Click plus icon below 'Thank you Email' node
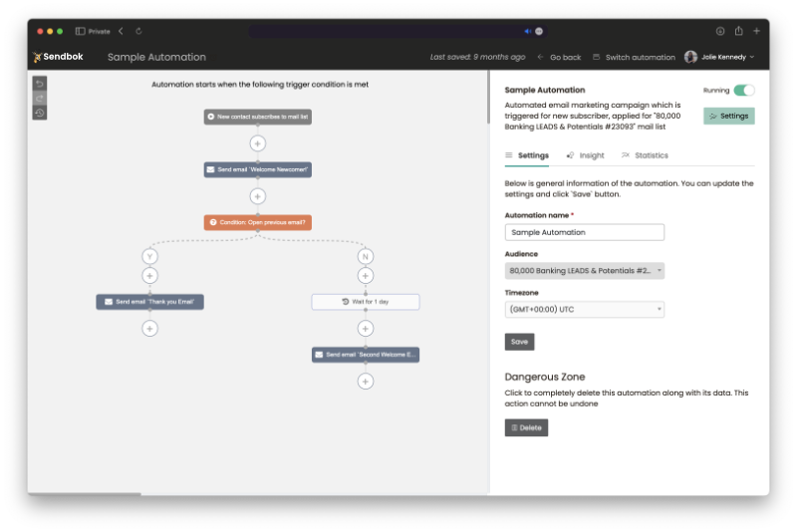This screenshot has width=797, height=532. (x=149, y=328)
